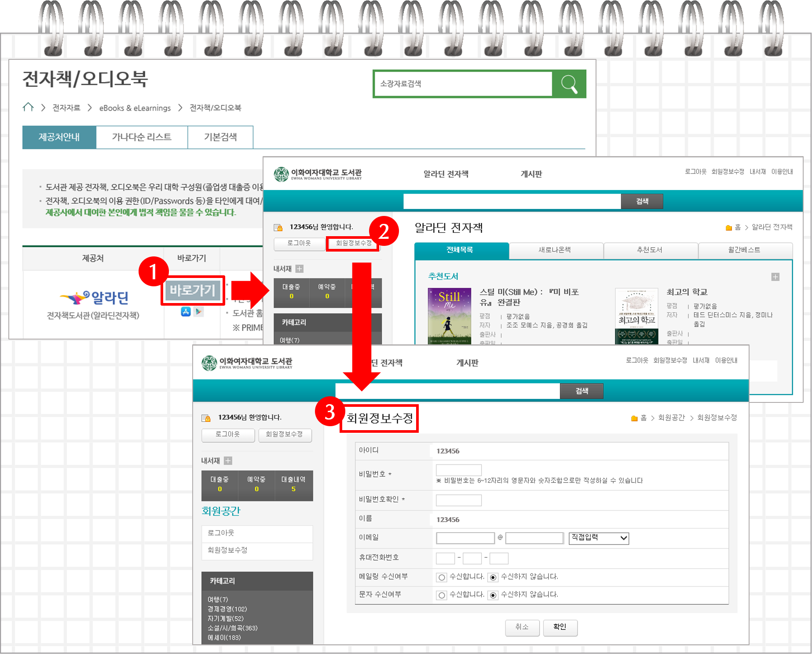812x654 pixels.
Task: Switch to 제공처안내 tab
Action: coord(59,137)
